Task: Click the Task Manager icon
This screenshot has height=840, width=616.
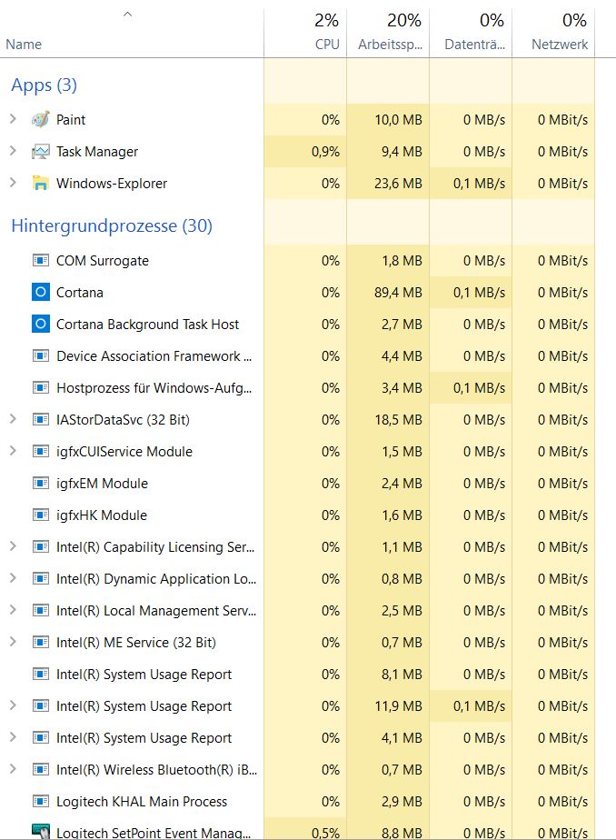Action: click(40, 152)
